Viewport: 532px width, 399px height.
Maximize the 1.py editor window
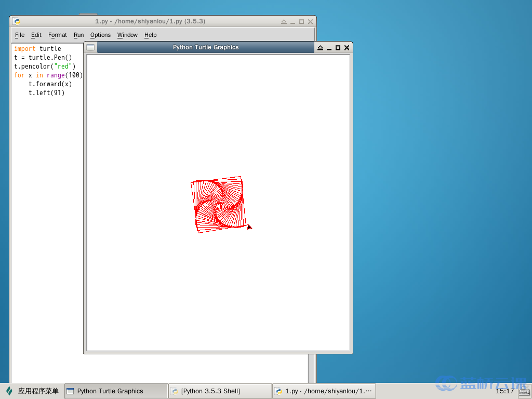coord(301,22)
